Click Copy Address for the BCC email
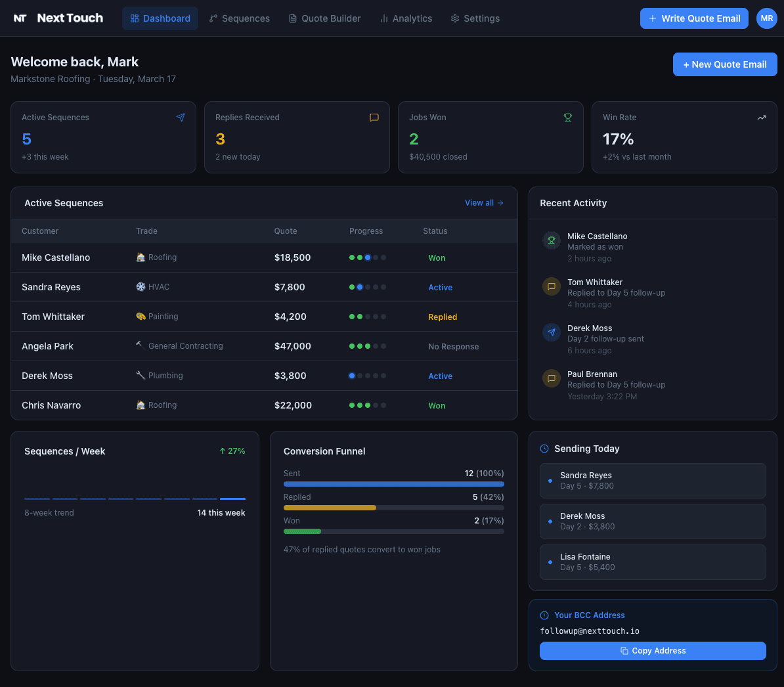Viewport: 784px width, 687px height. pyautogui.click(x=653, y=651)
